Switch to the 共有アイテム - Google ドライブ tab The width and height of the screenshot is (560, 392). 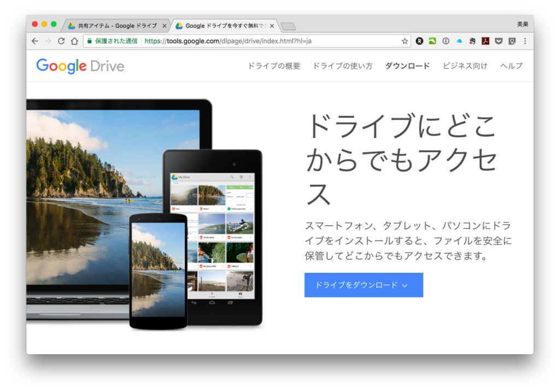[117, 26]
